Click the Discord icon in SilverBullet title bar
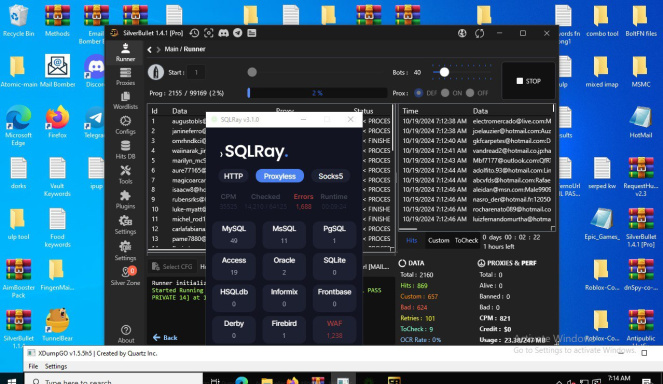Viewport: 663px width, 384px height. point(223,33)
